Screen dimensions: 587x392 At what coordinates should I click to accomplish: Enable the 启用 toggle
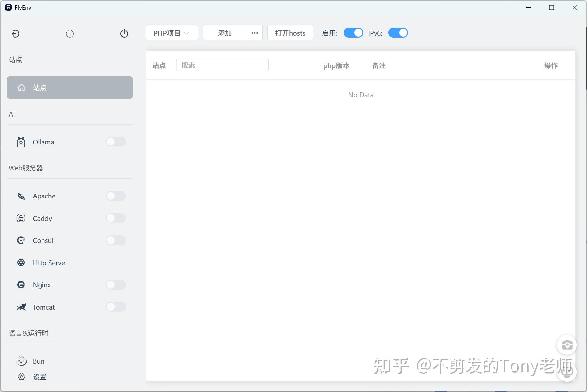353,33
